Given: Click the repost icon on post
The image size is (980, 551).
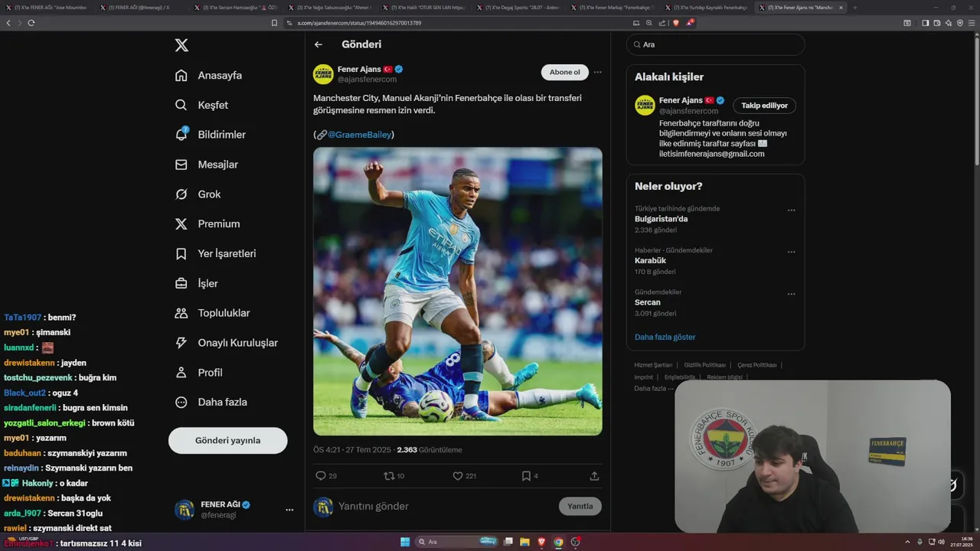Looking at the screenshot, I should (389, 476).
